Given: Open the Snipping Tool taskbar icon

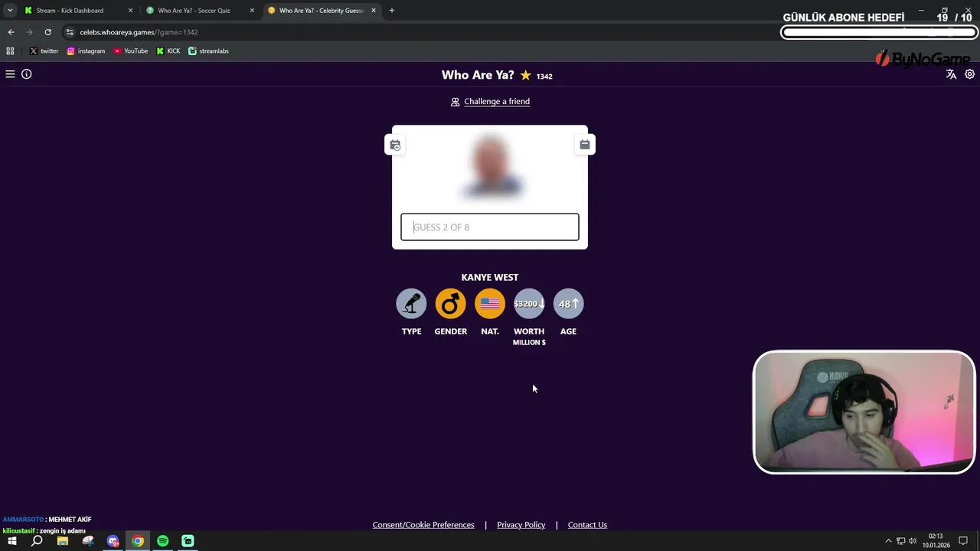Looking at the screenshot, I should pos(88,541).
